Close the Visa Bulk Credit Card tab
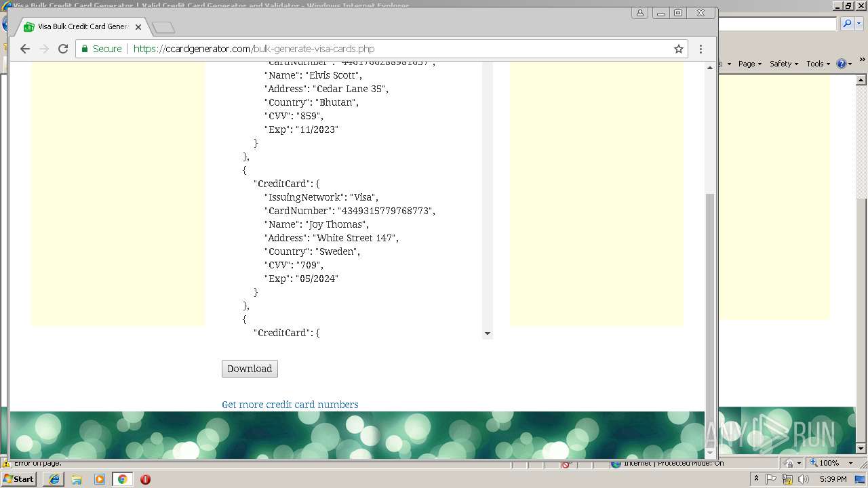This screenshot has height=488, width=868. pyautogui.click(x=138, y=27)
